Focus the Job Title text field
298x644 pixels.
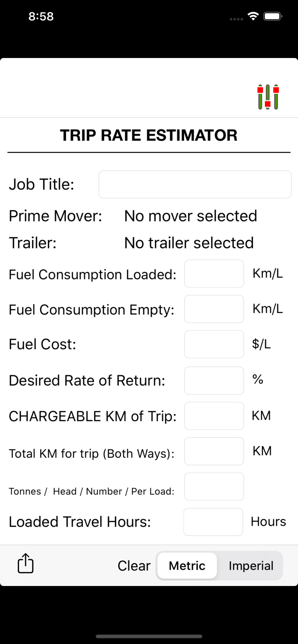(x=195, y=185)
